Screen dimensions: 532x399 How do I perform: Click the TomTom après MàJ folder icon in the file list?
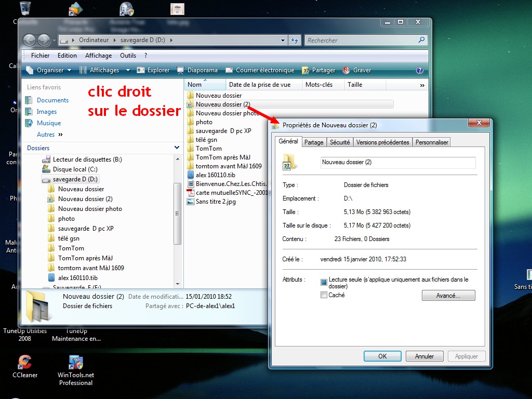(x=190, y=157)
